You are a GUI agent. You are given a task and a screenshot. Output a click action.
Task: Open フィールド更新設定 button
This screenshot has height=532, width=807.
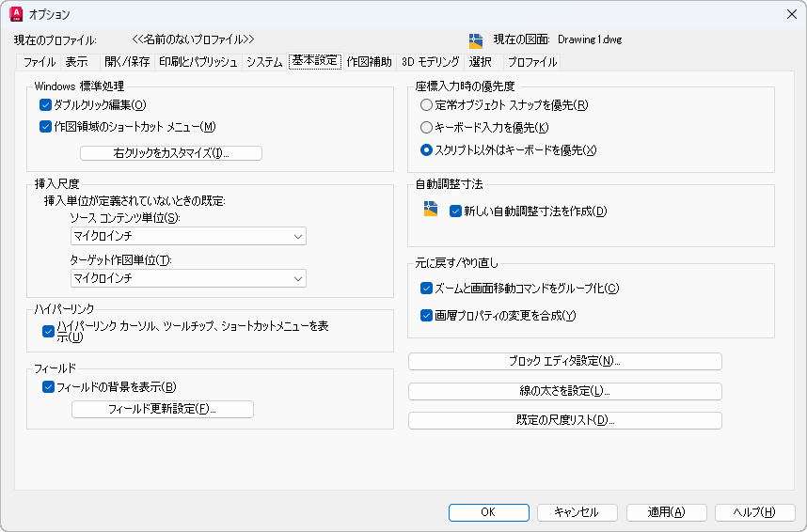[162, 409]
